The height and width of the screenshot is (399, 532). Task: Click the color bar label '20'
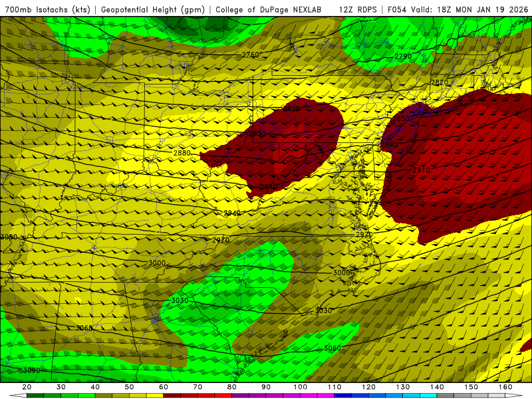tap(27, 387)
